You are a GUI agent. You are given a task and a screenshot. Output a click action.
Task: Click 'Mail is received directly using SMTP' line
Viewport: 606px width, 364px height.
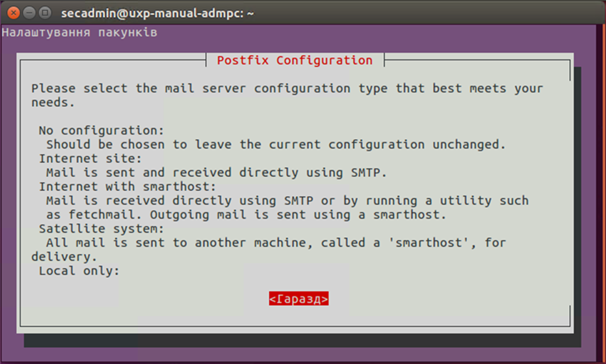(287, 201)
